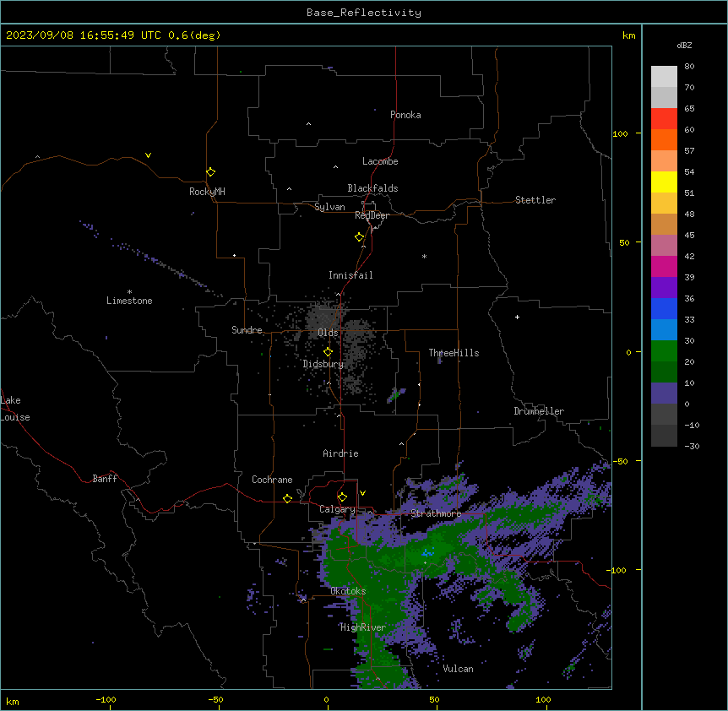Screen dimensions: 728x711
Task: Click the yellow diamond marker above Calgary label
Action: 342,497
